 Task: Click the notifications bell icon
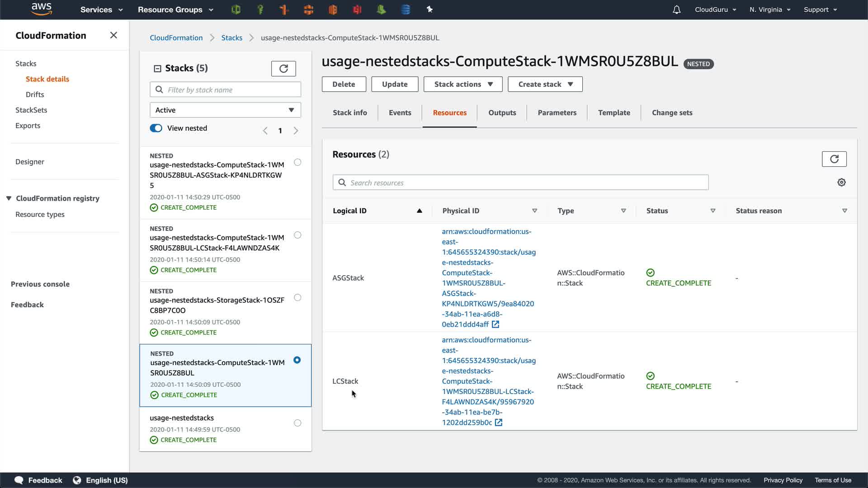(x=676, y=10)
